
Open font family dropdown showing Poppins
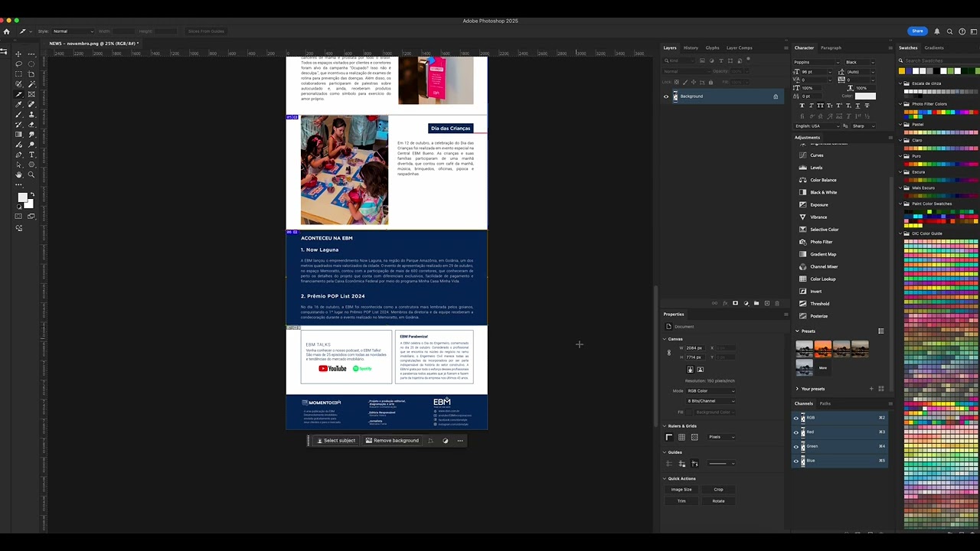[x=817, y=62]
